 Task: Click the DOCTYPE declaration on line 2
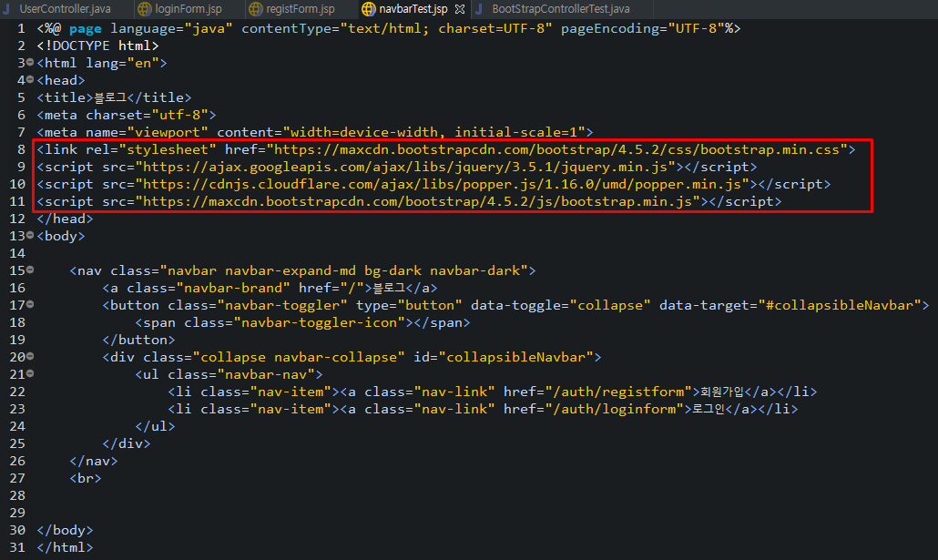click(x=97, y=46)
